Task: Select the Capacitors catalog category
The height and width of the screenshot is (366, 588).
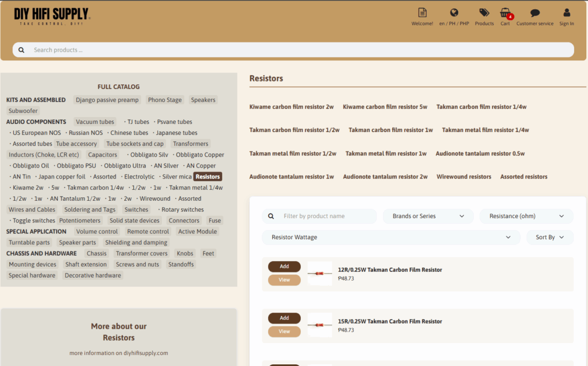Action: click(103, 155)
